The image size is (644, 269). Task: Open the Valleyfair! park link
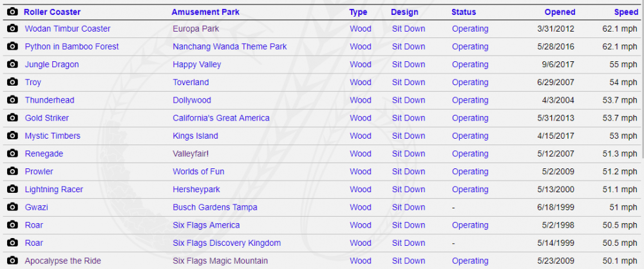[191, 154]
